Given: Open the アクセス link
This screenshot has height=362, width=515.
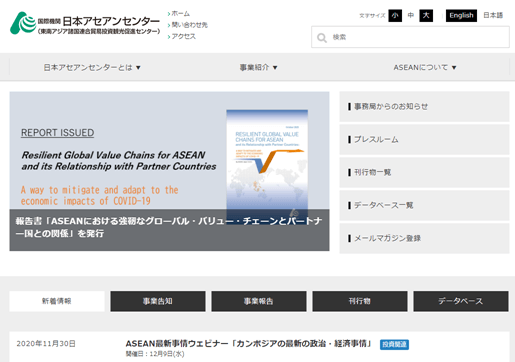Looking at the screenshot, I should pyautogui.click(x=183, y=36).
